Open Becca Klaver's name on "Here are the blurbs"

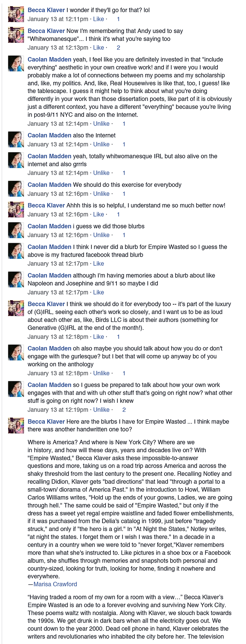[46, 421]
